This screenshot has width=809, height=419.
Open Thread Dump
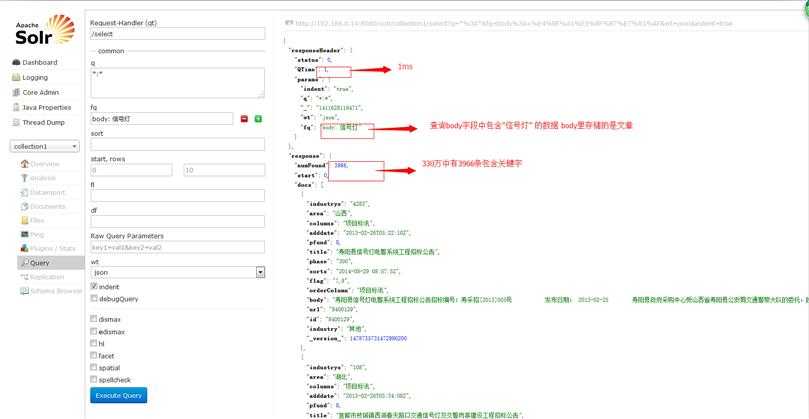43,122
